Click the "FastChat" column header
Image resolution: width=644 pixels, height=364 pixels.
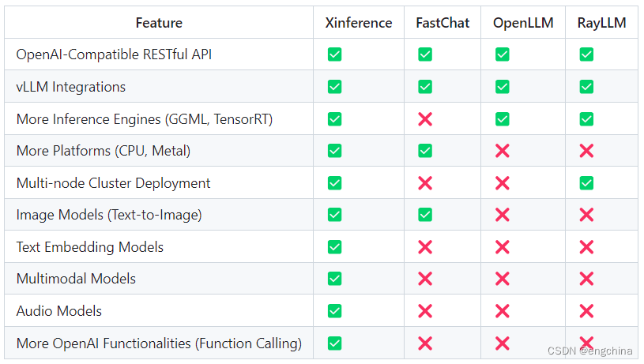443,23
